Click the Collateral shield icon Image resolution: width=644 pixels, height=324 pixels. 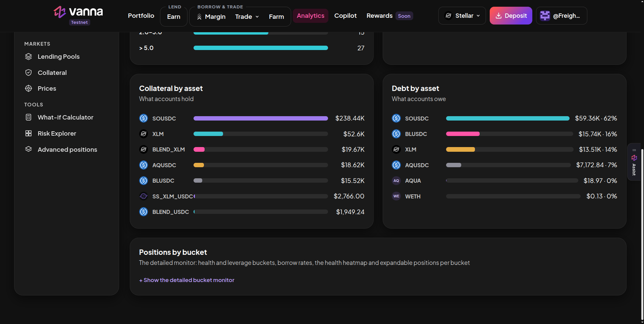29,73
